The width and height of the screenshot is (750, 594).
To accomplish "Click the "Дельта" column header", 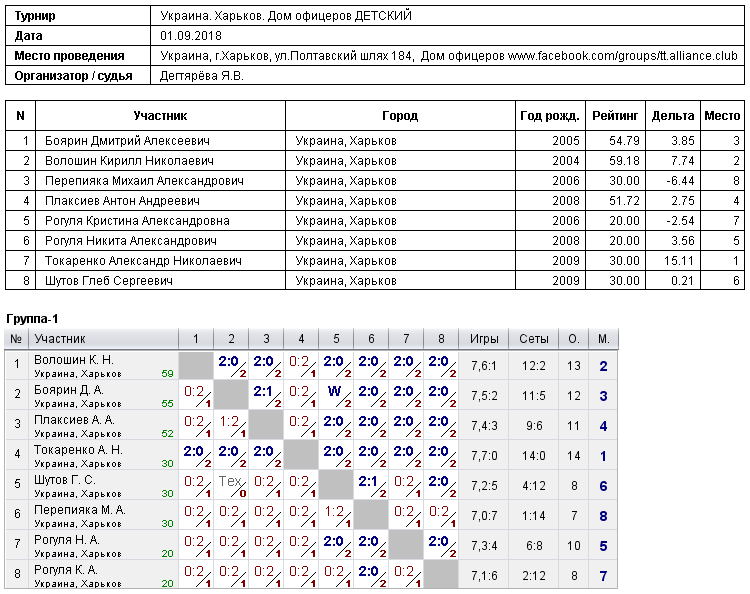I will click(x=673, y=116).
